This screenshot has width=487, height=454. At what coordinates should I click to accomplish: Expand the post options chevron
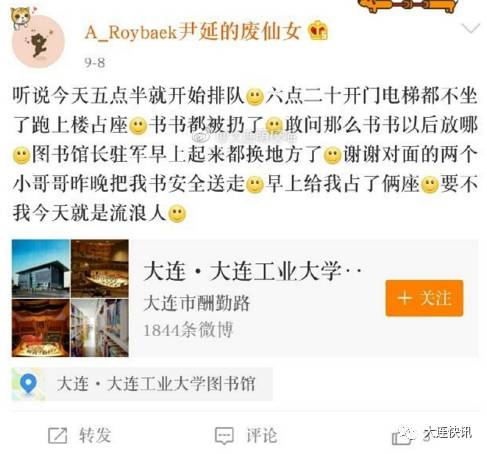point(470,28)
